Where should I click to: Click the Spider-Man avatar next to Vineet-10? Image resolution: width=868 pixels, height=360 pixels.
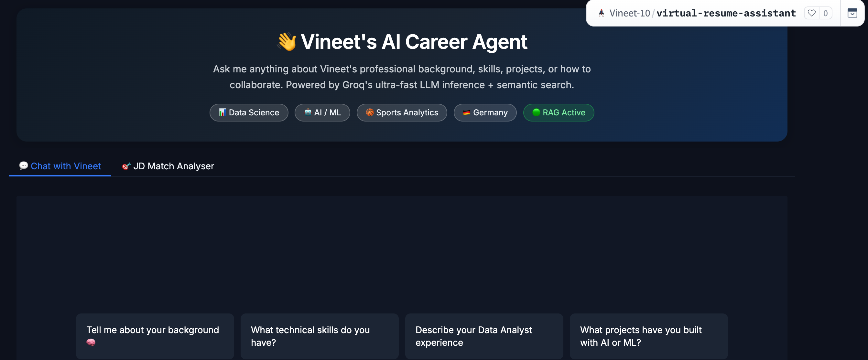(601, 13)
